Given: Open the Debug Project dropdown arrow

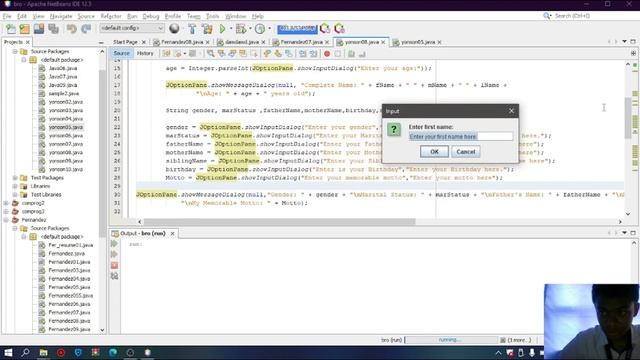Looking at the screenshot, I should tap(250, 29).
